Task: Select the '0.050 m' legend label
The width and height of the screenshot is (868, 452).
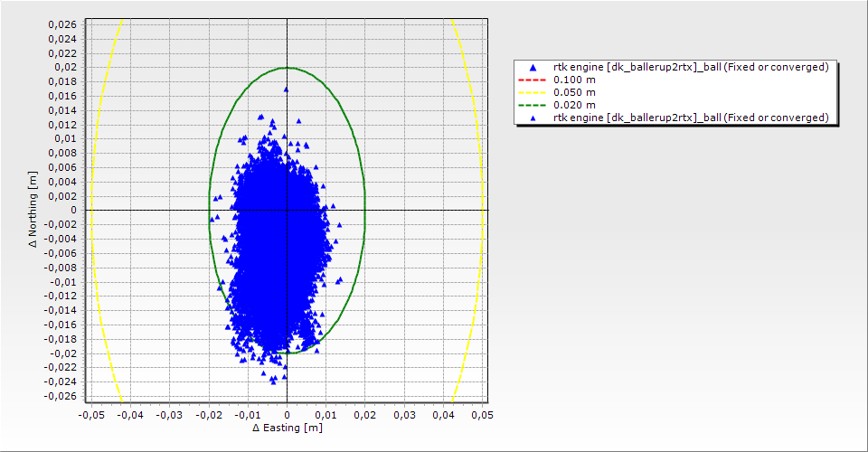Action: pos(575,92)
